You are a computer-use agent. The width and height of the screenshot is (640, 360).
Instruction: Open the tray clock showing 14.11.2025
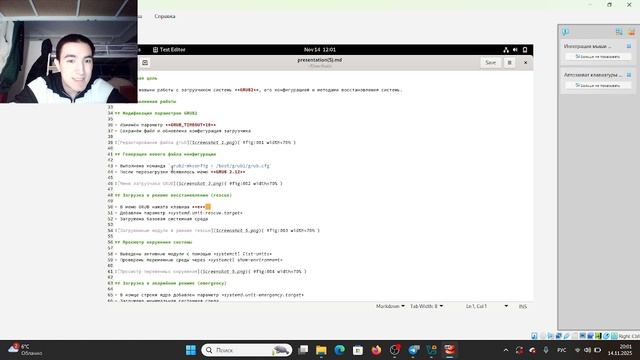pos(620,350)
